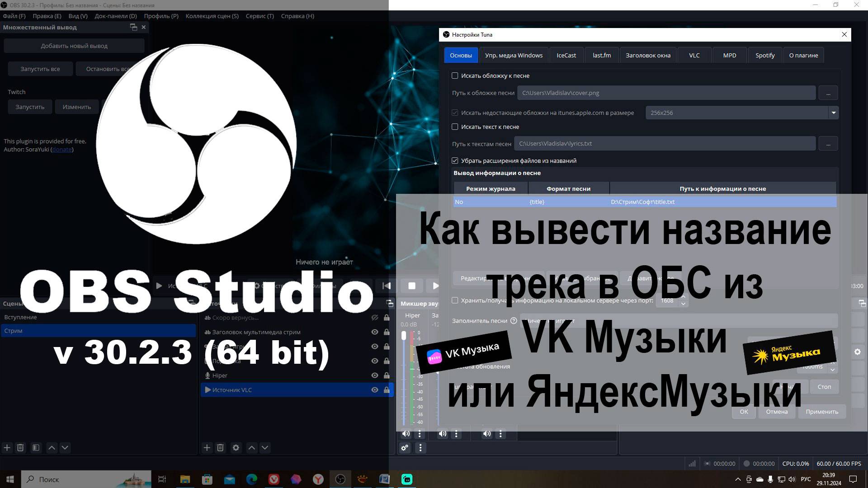Move the selected scene up
The height and width of the screenshot is (488, 868).
[52, 448]
